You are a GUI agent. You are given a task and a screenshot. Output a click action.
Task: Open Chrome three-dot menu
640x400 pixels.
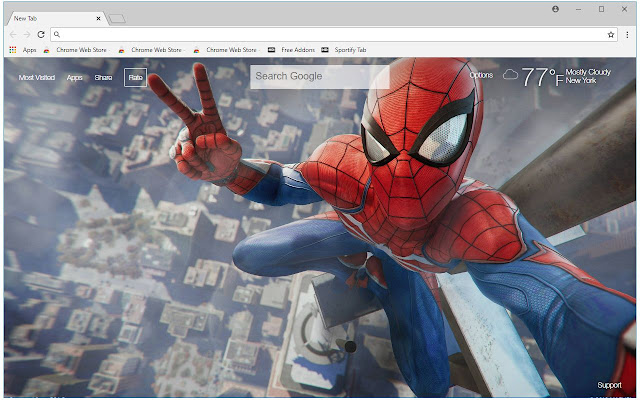627,35
